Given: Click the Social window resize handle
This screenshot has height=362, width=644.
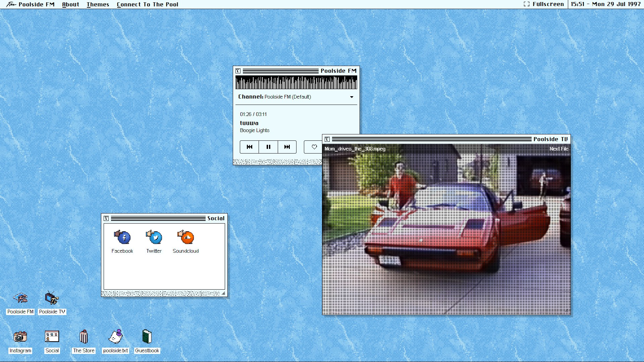Looking at the screenshot, I should [x=223, y=294].
